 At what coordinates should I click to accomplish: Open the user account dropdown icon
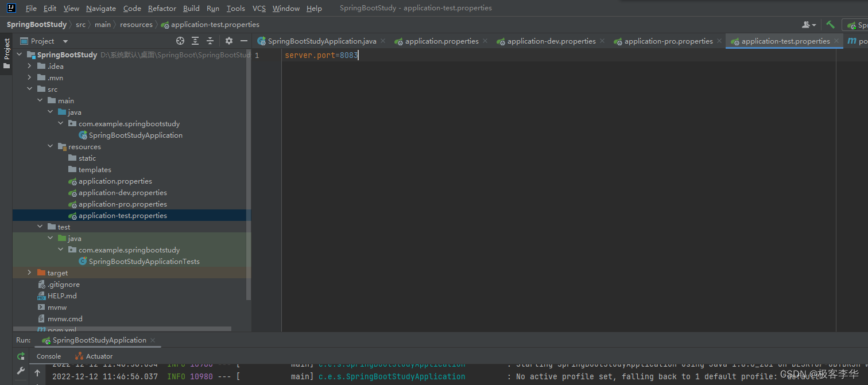point(809,25)
